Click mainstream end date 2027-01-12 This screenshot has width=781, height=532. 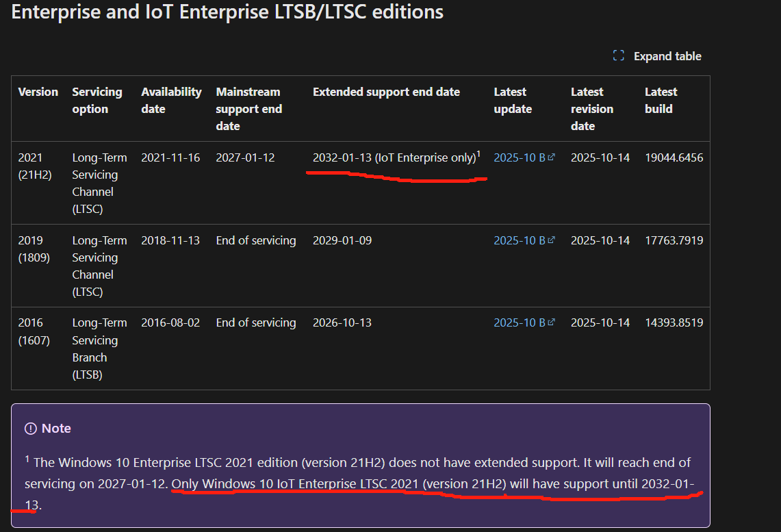pyautogui.click(x=245, y=157)
